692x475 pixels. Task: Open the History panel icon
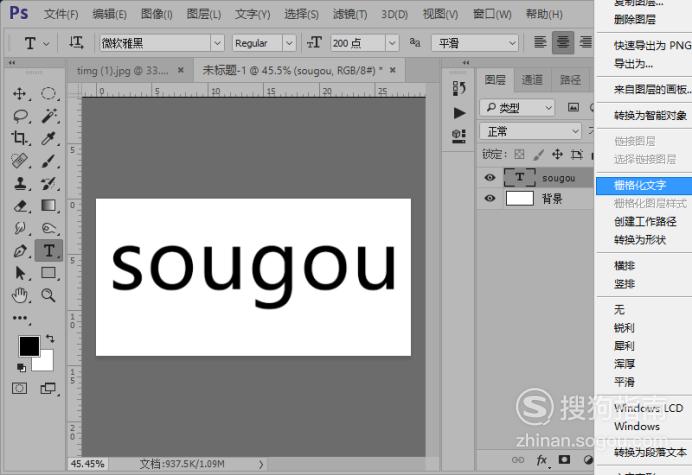459,88
